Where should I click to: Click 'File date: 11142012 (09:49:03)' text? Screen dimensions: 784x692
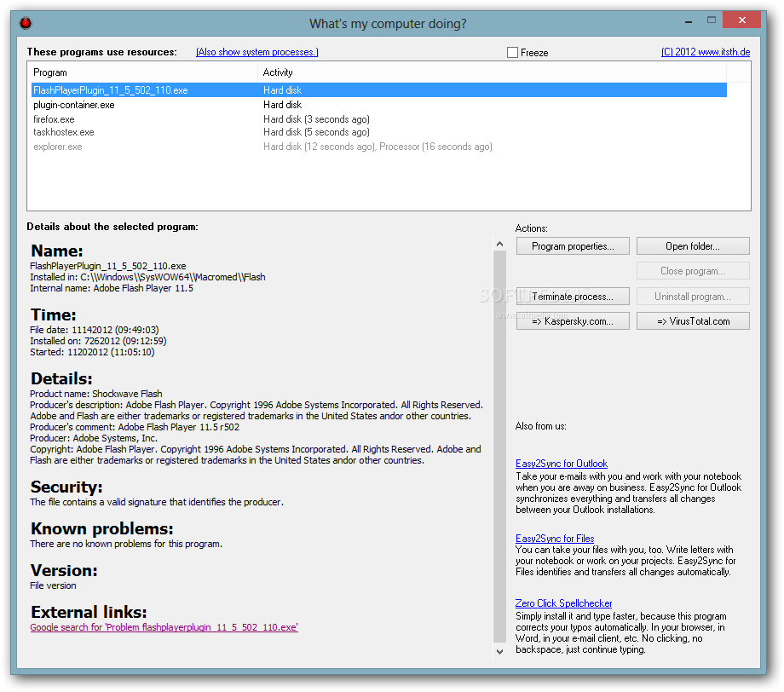click(95, 331)
